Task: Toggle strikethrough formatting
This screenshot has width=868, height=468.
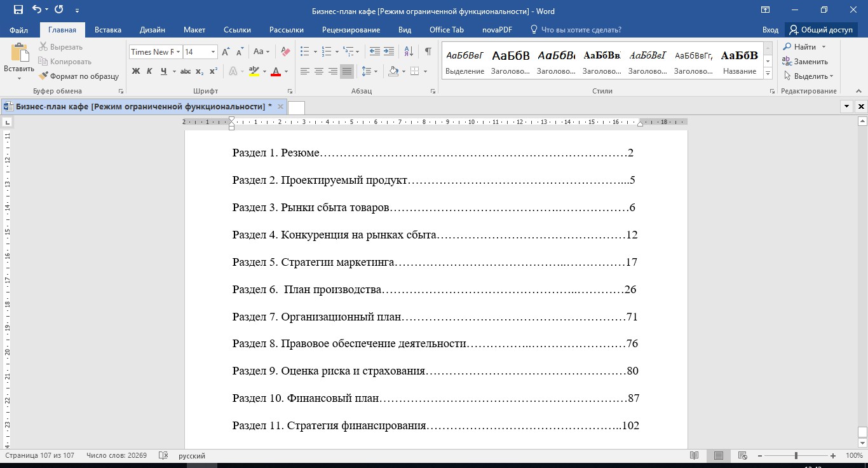Action: 186,71
